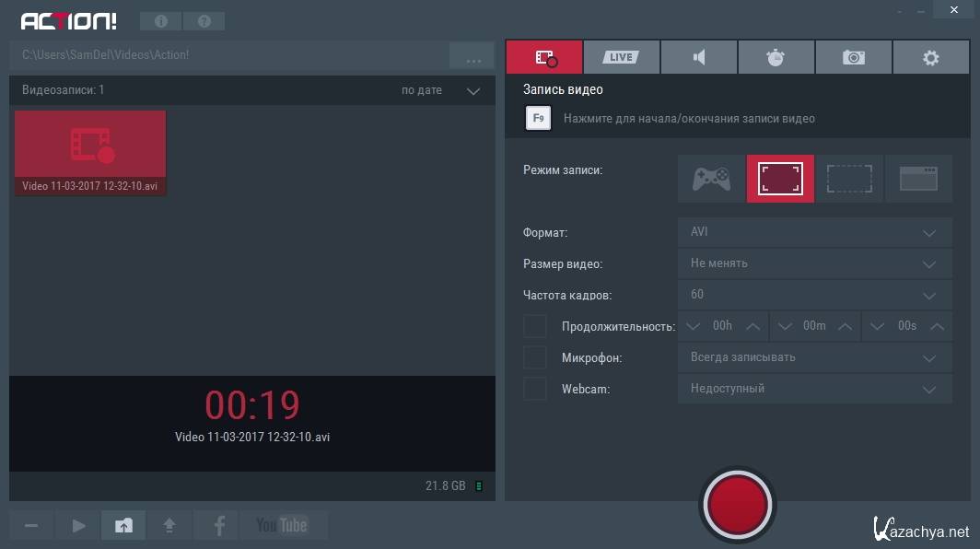Open the help question mark icon
The height and width of the screenshot is (549, 980).
pyautogui.click(x=204, y=21)
